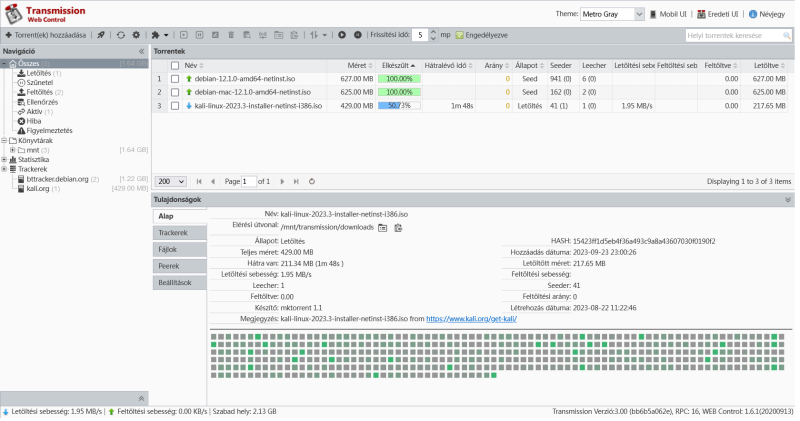Select kali.org tracker in tree

(39, 189)
